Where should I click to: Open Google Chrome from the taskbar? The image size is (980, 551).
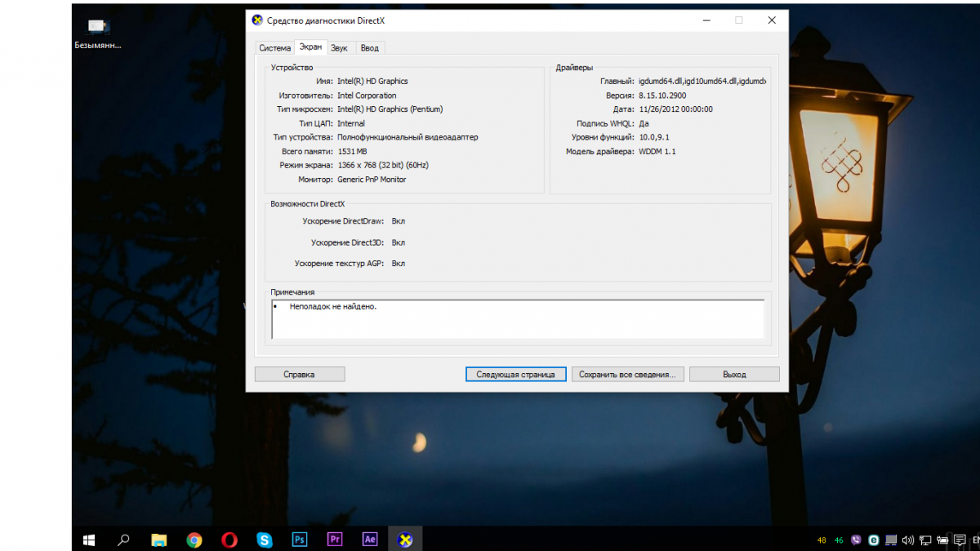pyautogui.click(x=194, y=540)
